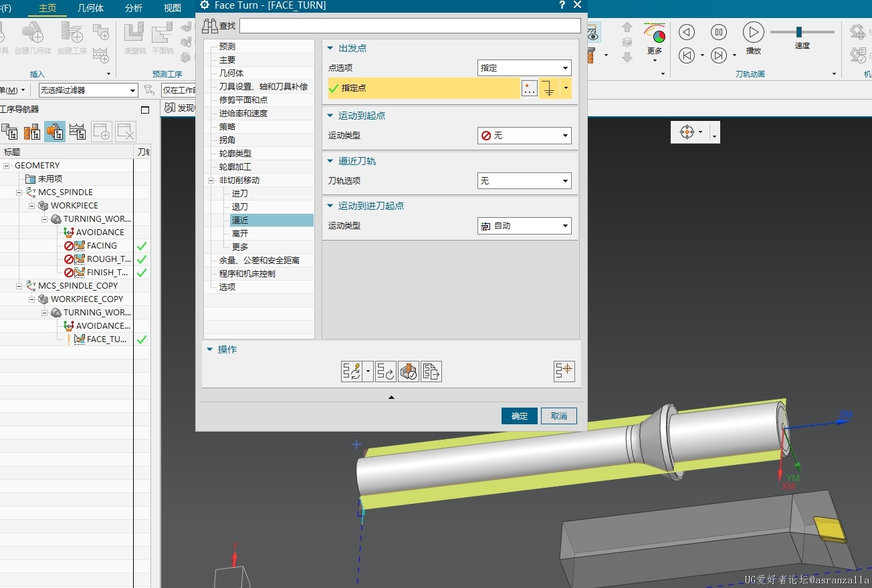The image size is (872, 588).
Task: Collapse the MCS_SPINDLE_COPY tree node
Action: (19, 286)
